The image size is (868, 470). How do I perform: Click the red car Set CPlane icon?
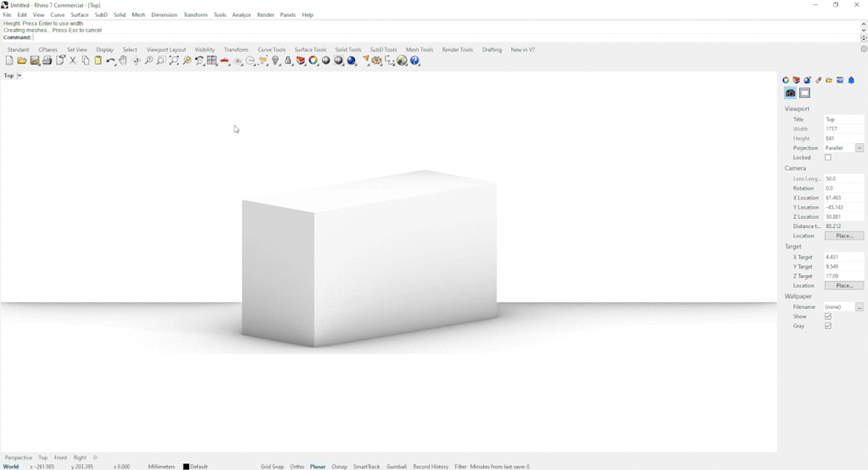pyautogui.click(x=225, y=60)
